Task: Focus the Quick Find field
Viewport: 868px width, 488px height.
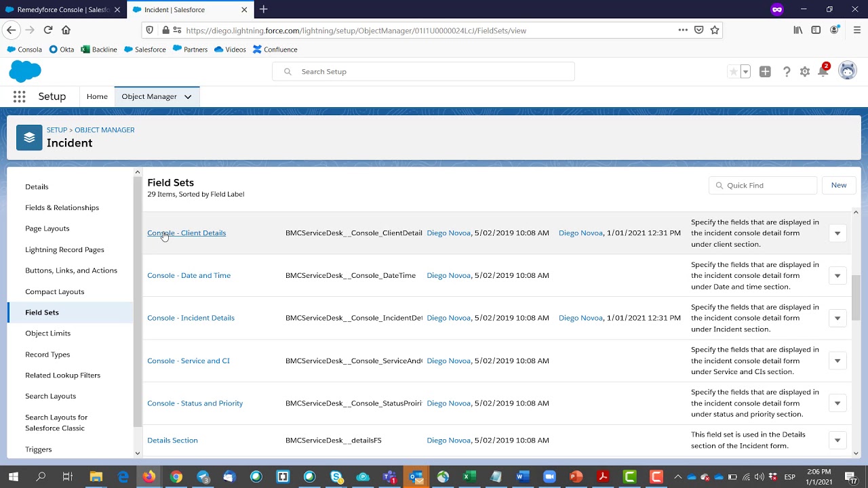Action: [x=763, y=185]
